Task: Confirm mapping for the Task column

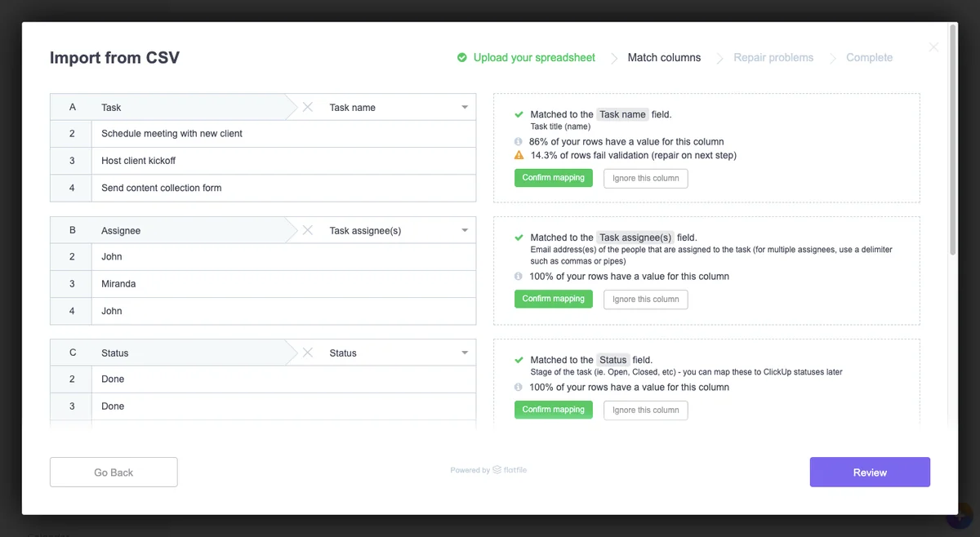Action: tap(554, 177)
